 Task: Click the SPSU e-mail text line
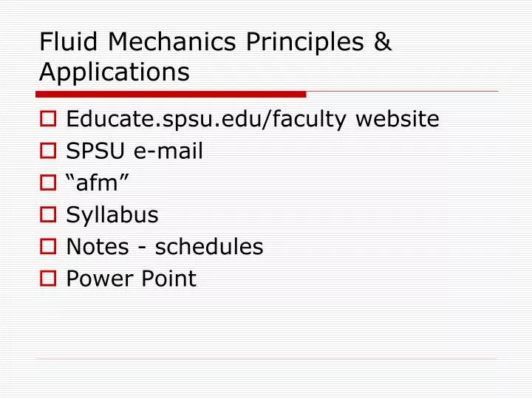tap(134, 151)
